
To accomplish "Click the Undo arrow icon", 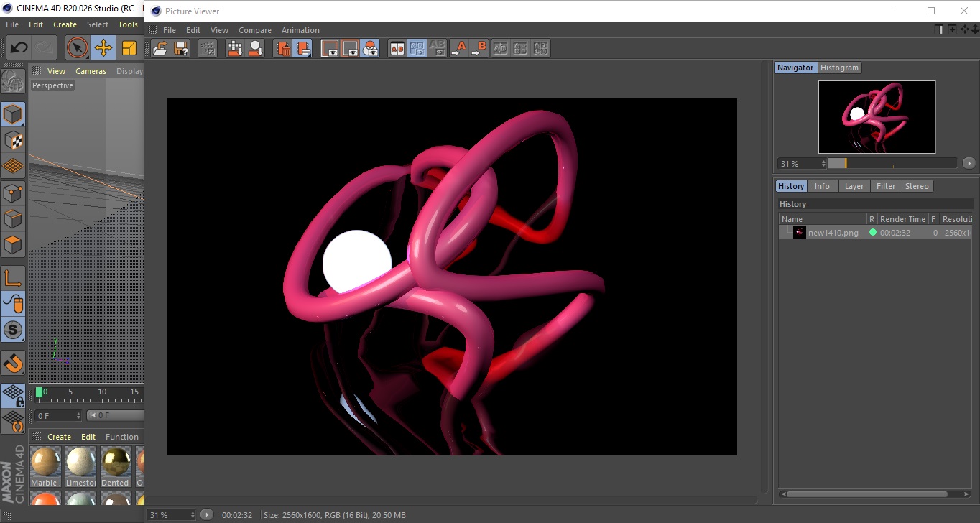I will 19,48.
